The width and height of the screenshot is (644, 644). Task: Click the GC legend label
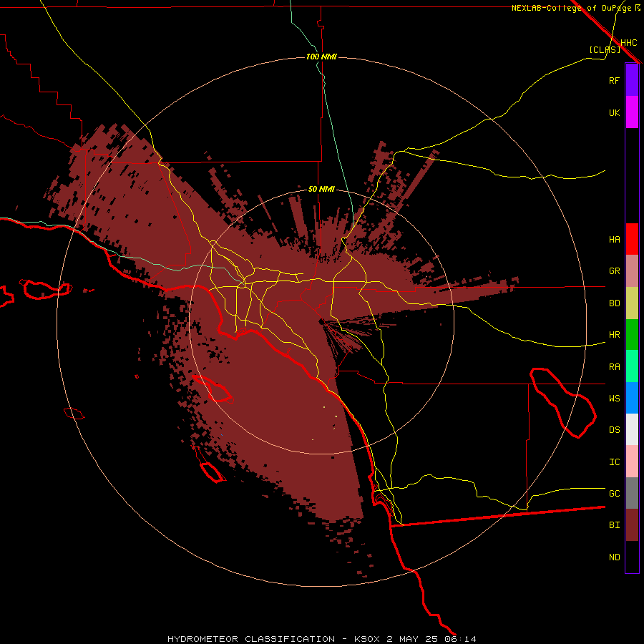[615, 494]
